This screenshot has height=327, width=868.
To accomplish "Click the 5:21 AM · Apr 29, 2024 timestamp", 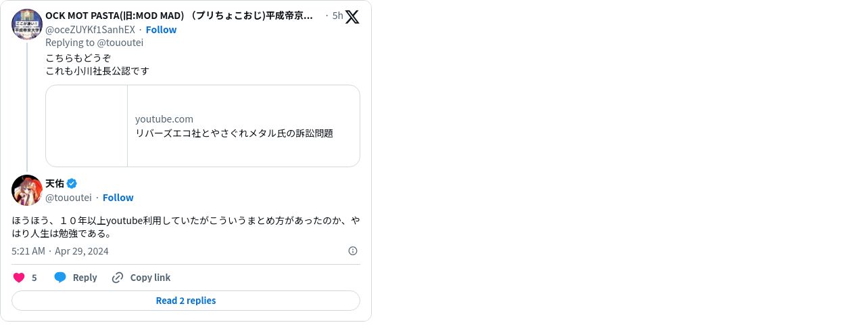I will [60, 251].
